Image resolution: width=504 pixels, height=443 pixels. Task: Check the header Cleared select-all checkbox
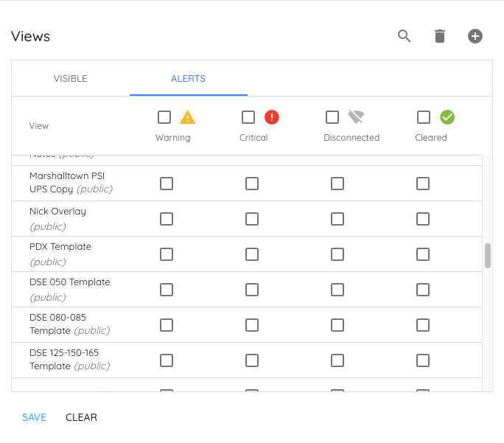tap(424, 117)
